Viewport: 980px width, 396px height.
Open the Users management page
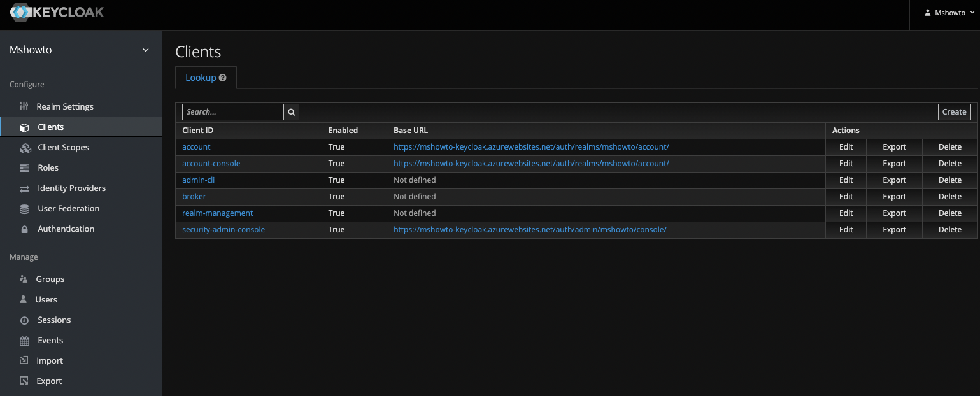(46, 299)
